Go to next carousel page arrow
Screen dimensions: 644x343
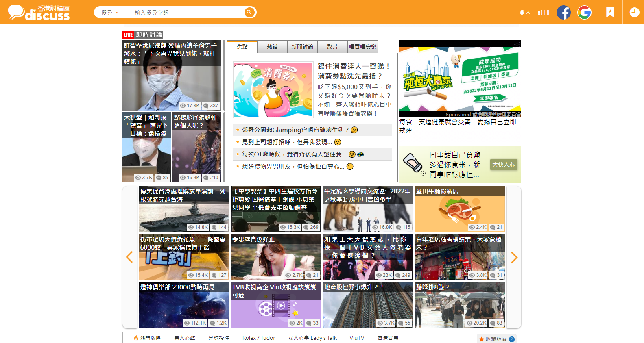[514, 257]
